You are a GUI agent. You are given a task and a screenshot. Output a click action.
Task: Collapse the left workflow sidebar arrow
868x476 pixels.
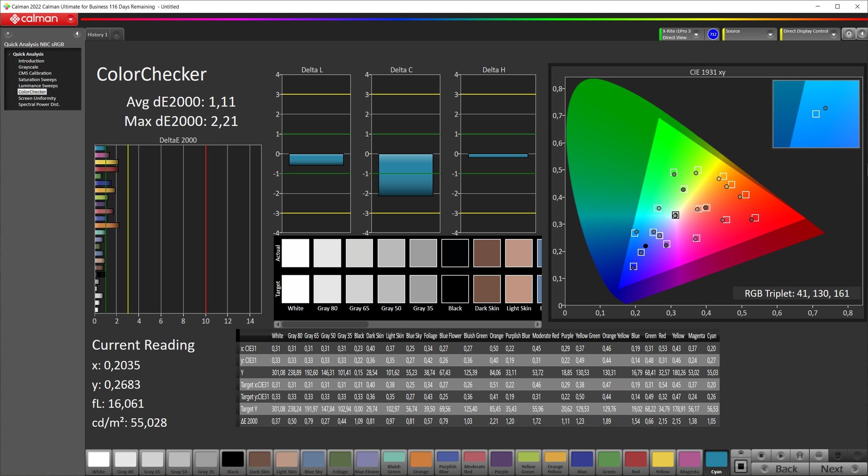(x=77, y=34)
